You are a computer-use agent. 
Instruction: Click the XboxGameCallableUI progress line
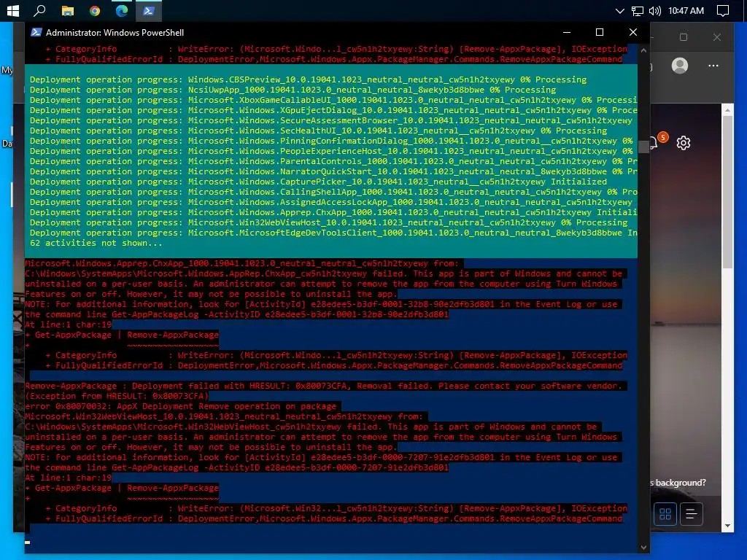coord(333,100)
